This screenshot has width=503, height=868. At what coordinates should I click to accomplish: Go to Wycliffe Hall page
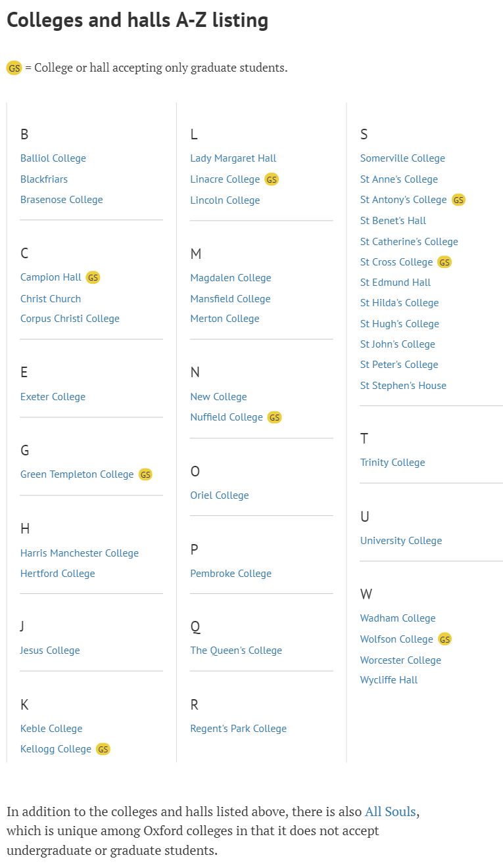(389, 680)
